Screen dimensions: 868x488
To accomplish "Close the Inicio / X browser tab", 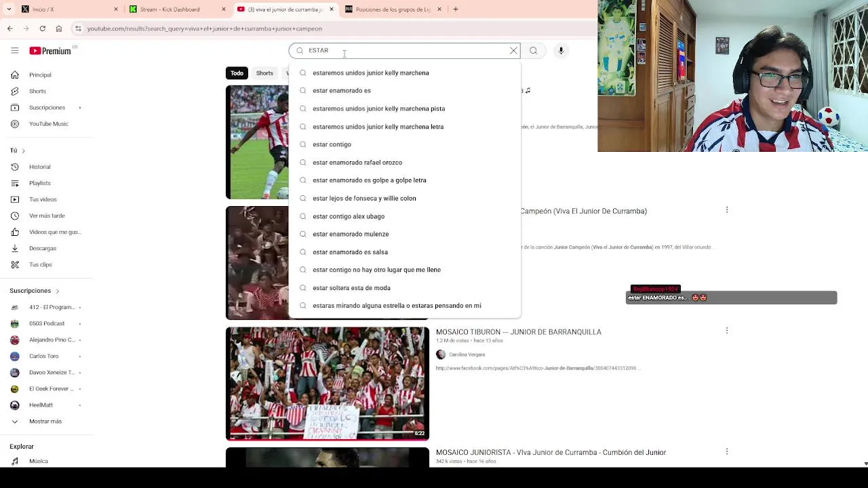I will [x=115, y=9].
